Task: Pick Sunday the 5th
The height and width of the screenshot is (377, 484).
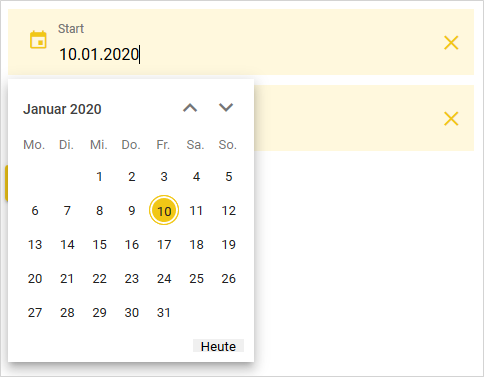Action: coord(229,176)
